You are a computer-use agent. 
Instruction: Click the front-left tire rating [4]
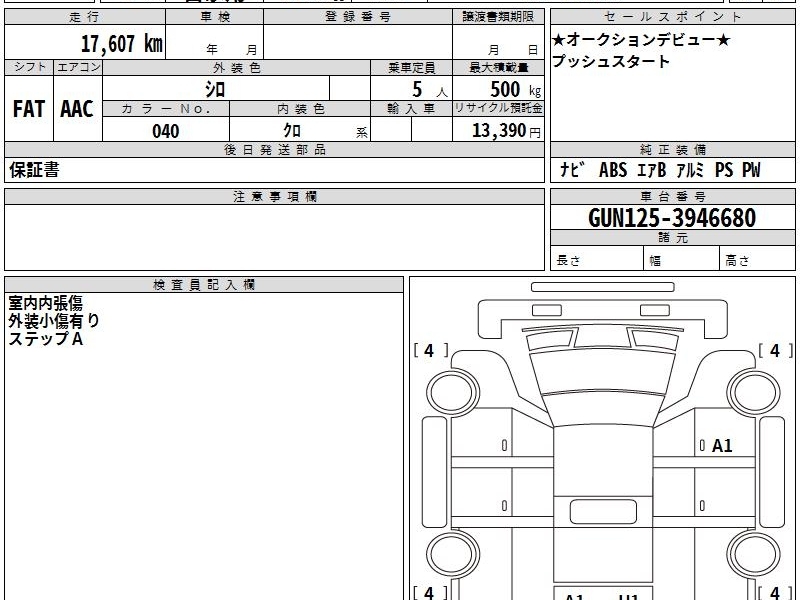coord(430,351)
